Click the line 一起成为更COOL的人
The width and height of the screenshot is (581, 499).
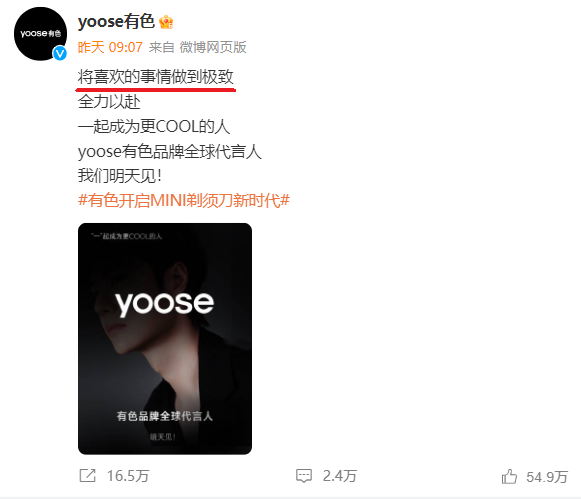pos(154,126)
